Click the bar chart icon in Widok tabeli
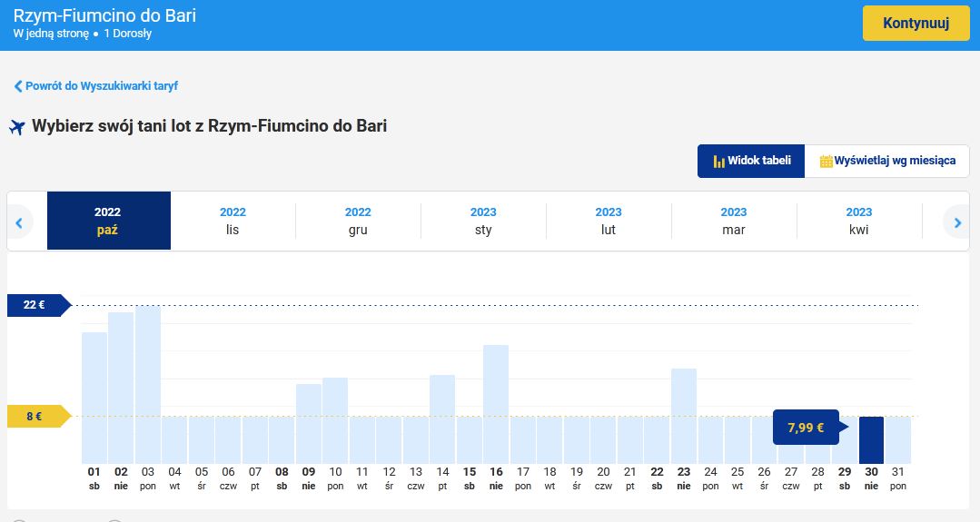This screenshot has width=980, height=522. click(718, 162)
